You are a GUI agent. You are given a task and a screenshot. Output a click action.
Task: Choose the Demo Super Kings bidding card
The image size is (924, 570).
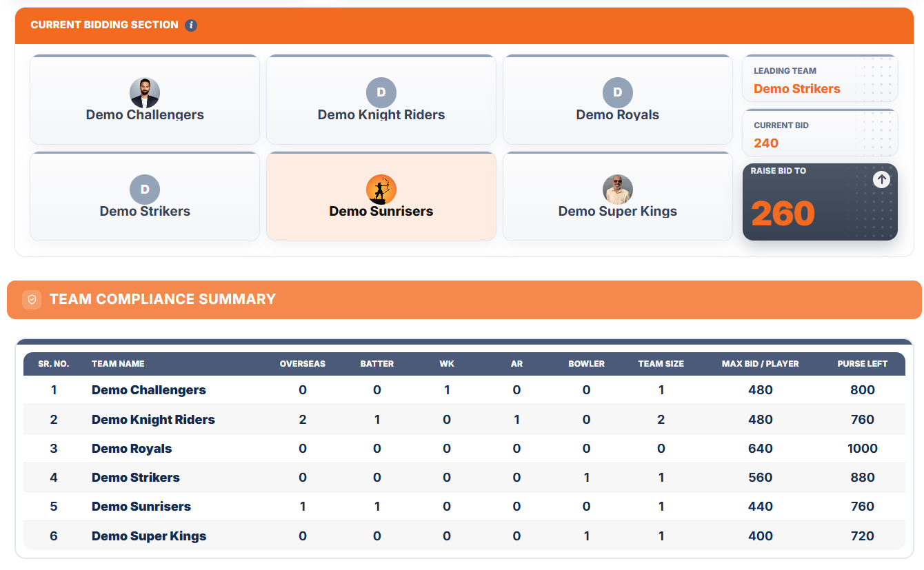[618, 196]
